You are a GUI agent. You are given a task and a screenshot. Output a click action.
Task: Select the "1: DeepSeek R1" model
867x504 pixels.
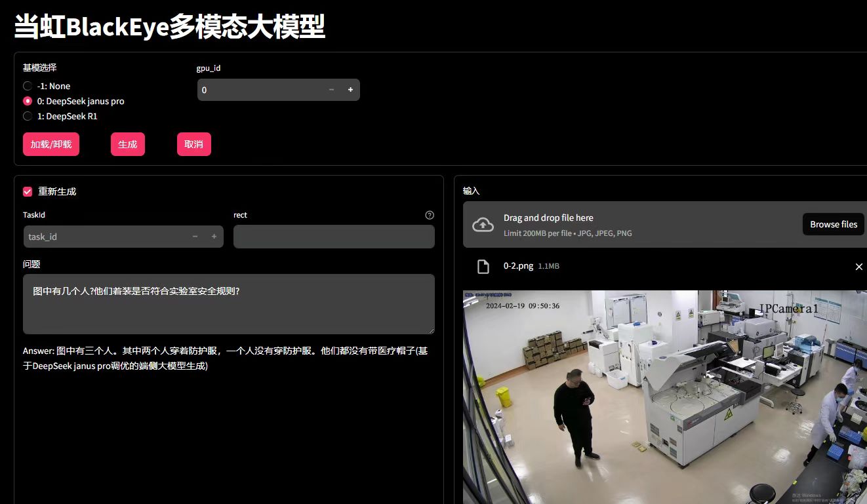tap(27, 116)
